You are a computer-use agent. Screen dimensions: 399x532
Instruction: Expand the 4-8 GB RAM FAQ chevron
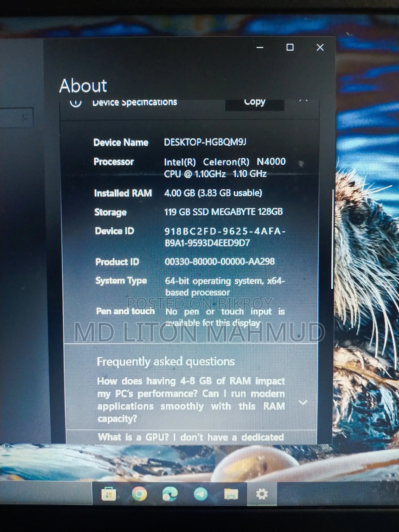pos(303,402)
